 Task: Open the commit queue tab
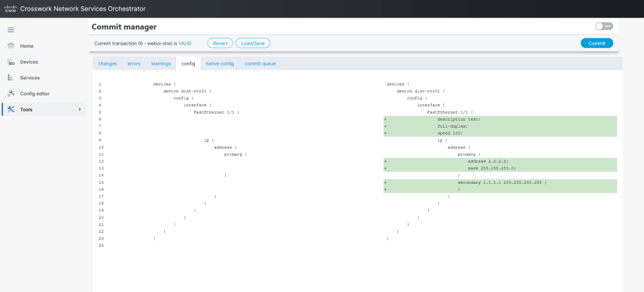click(260, 64)
